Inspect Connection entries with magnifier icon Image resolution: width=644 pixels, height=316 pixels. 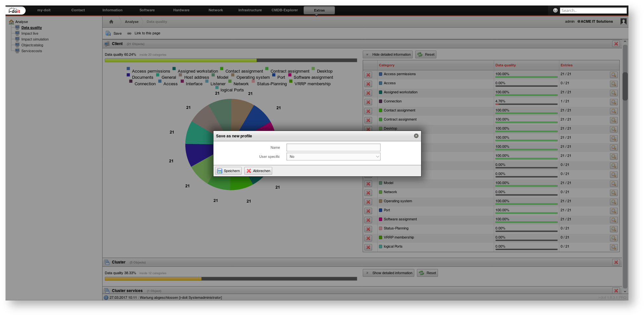click(614, 102)
